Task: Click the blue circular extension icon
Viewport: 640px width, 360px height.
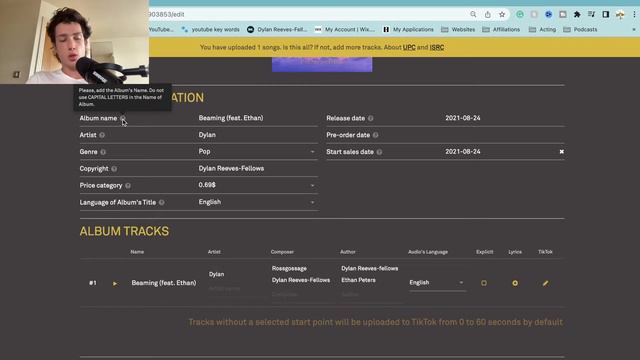Action: (x=549, y=14)
